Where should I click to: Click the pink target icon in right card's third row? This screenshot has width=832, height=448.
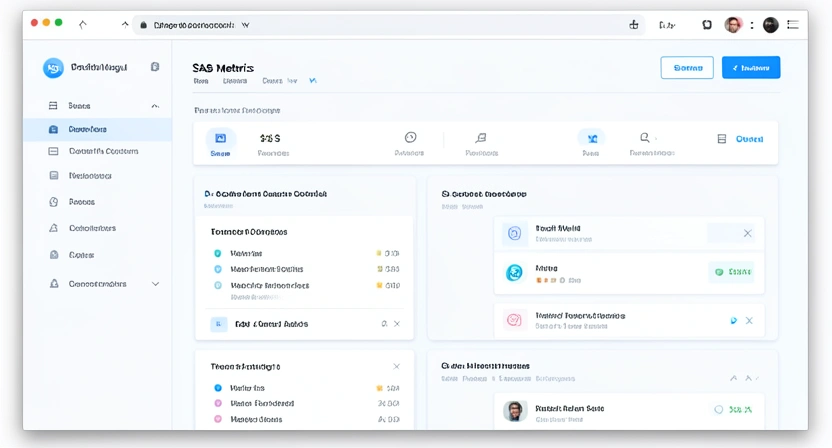(514, 320)
